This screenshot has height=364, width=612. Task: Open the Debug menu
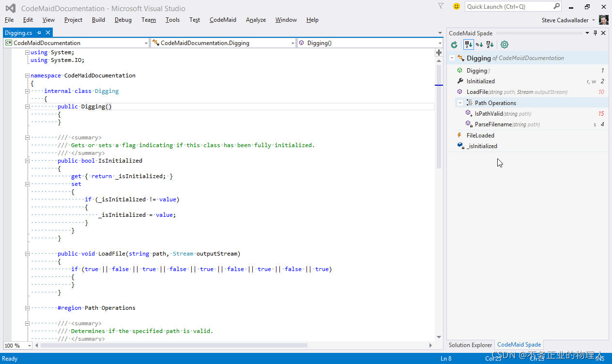pyautogui.click(x=123, y=20)
